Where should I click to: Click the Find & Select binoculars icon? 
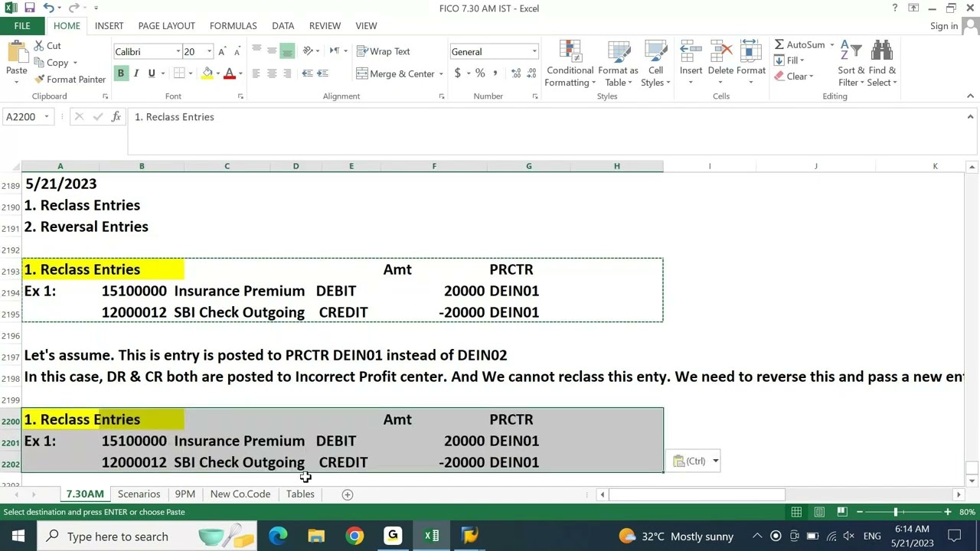(882, 51)
